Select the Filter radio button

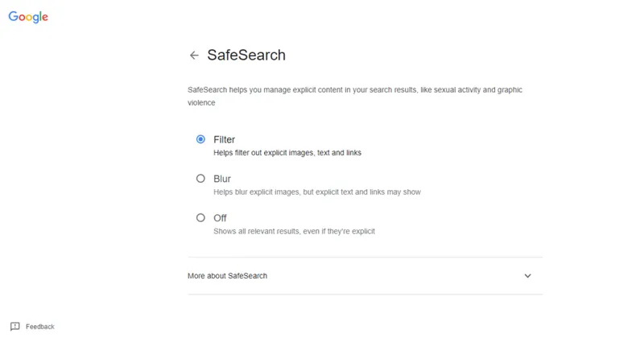click(x=200, y=139)
